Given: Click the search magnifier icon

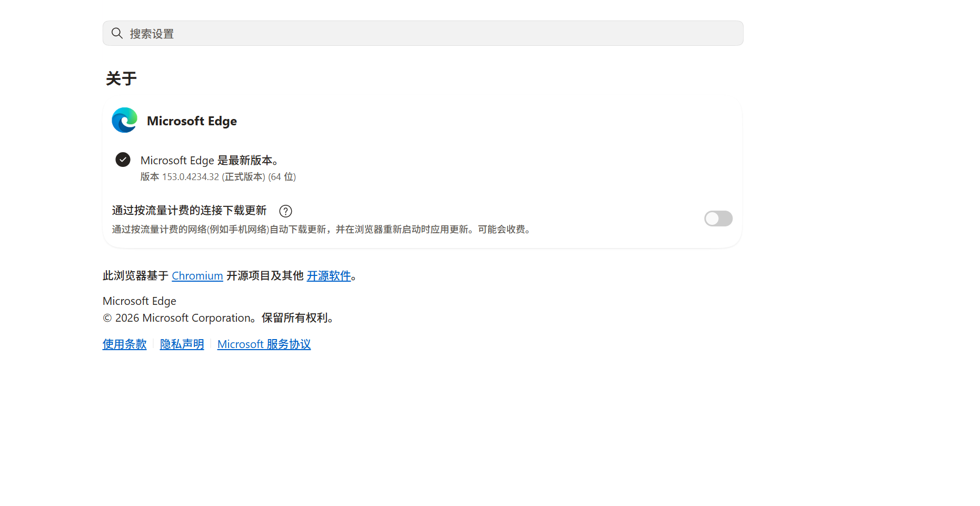Looking at the screenshot, I should point(117,34).
